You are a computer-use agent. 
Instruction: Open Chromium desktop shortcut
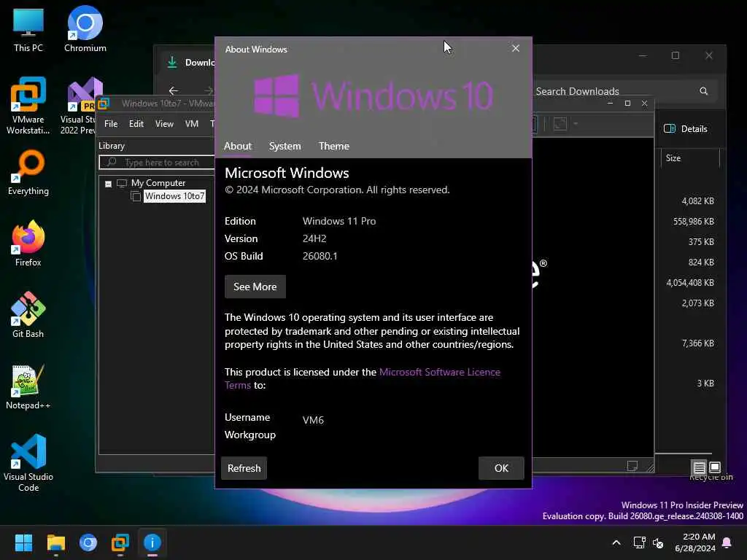click(x=85, y=29)
